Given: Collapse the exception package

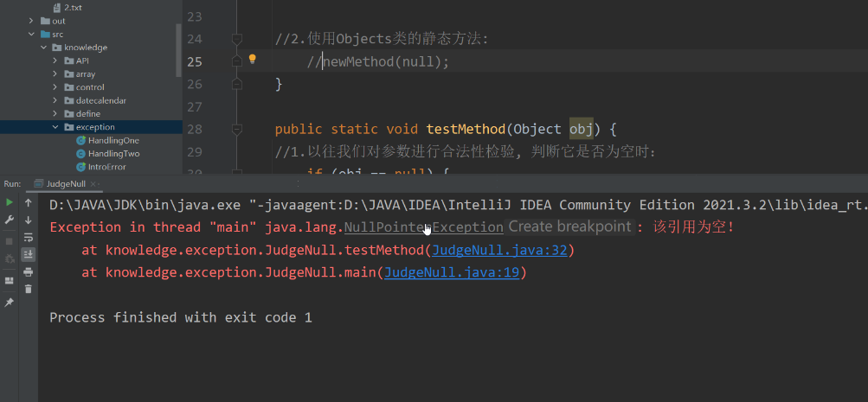Looking at the screenshot, I should (56, 127).
